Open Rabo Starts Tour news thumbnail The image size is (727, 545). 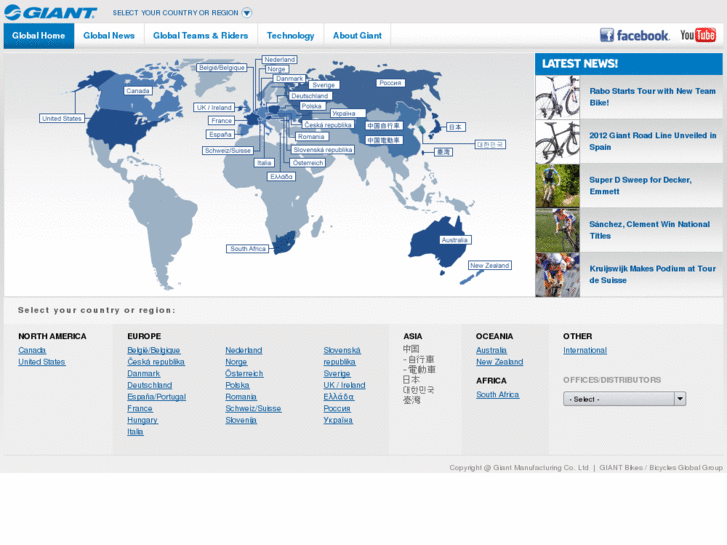(x=557, y=97)
